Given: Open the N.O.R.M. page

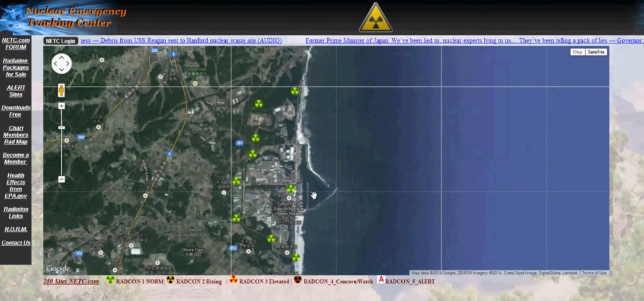Looking at the screenshot, I should point(16,229).
